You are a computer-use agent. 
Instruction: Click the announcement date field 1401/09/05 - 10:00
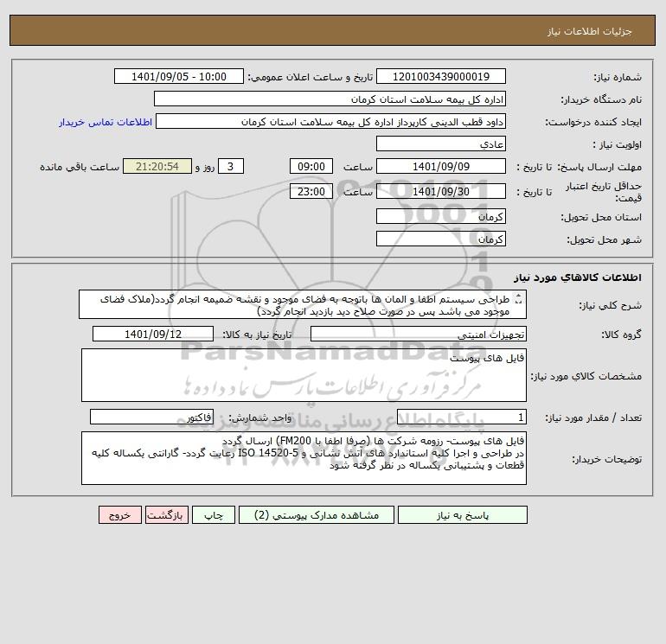179,76
